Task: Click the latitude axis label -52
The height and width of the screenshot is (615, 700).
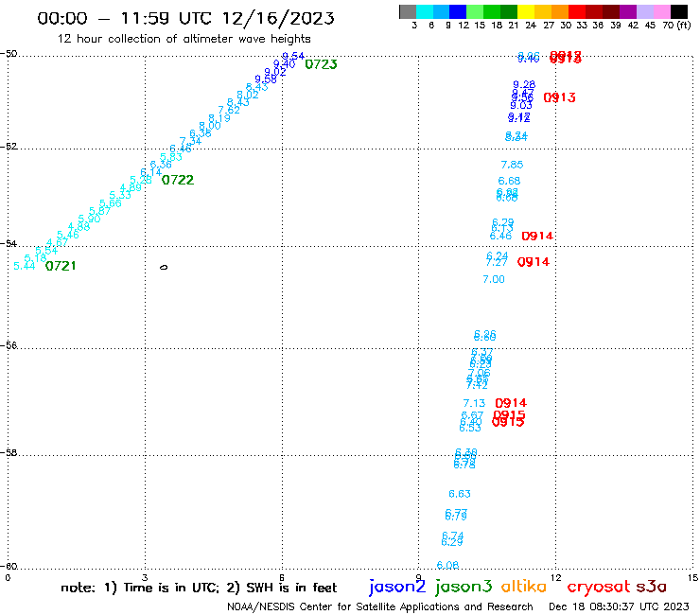Action: coord(9,147)
